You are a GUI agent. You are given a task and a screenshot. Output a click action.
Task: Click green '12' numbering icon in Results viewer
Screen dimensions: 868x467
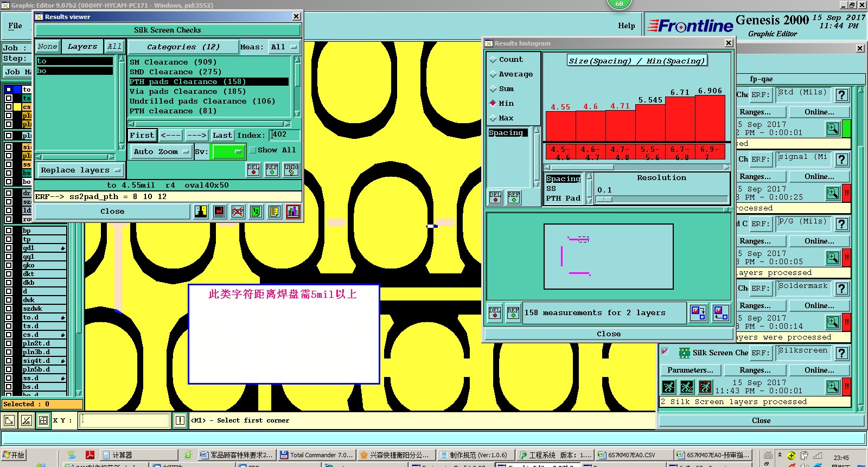coord(256,212)
